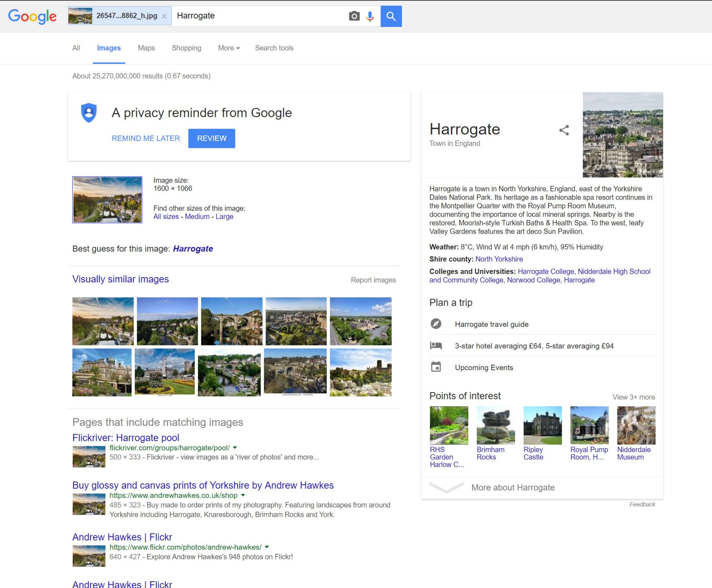Screen dimensions: 712x588
Task: Open Large sizes of this image
Action: coord(224,217)
